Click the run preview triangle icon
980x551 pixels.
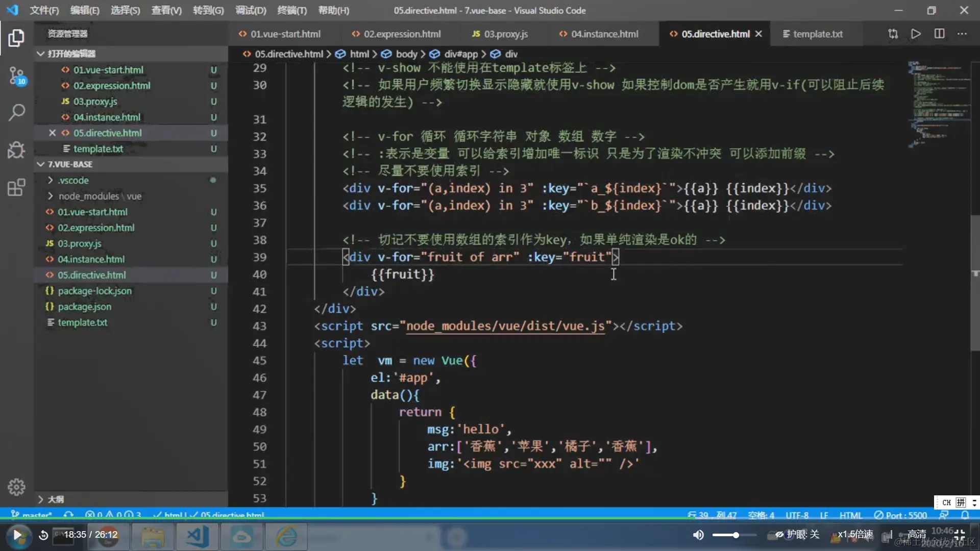916,34
